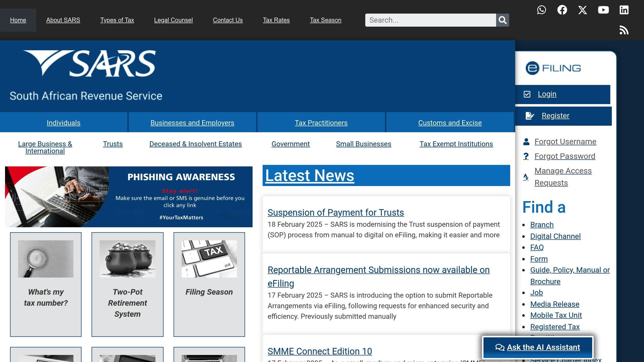Viewport: 644px width, 362px height.
Task: Open the Latest News heading link
Action: (310, 175)
